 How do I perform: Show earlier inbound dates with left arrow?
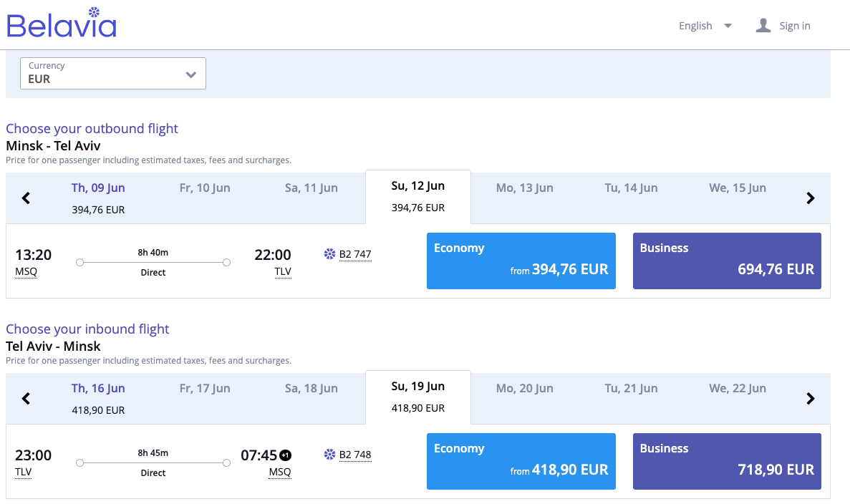tap(26, 399)
